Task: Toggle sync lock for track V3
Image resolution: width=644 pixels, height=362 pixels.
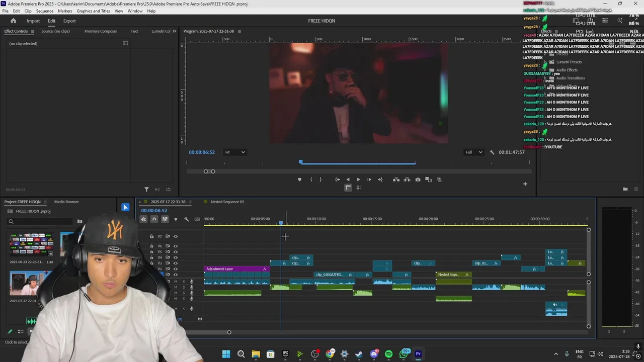Action: [168, 263]
